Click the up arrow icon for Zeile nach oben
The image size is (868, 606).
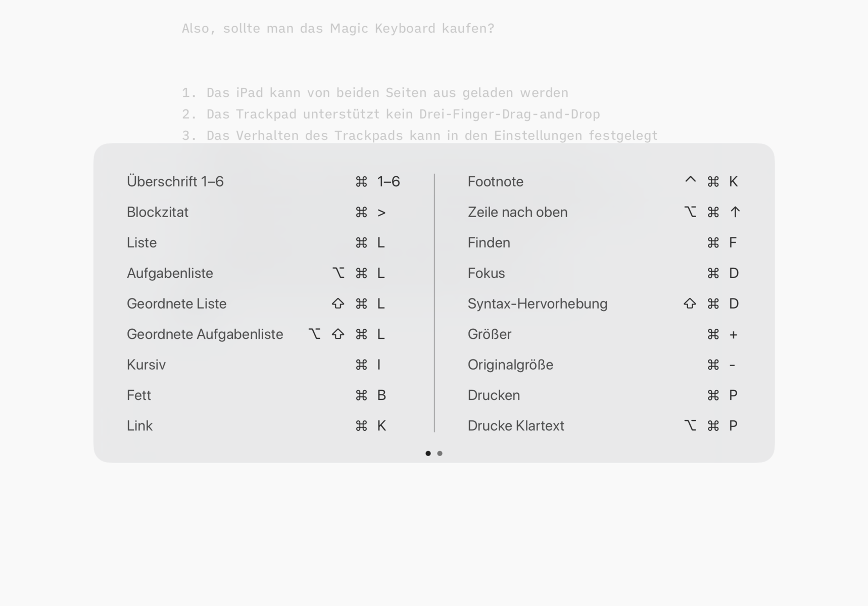tap(735, 213)
